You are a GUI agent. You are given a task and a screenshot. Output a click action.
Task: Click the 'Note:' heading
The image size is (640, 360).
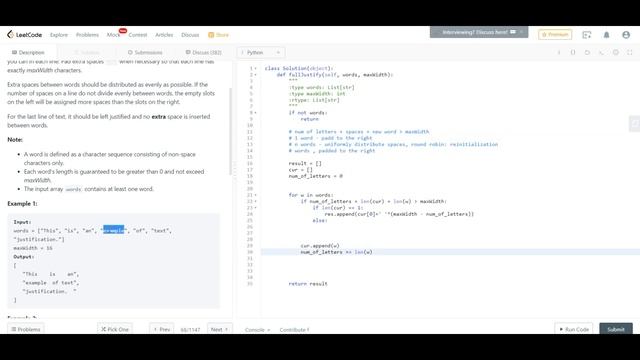pos(15,140)
